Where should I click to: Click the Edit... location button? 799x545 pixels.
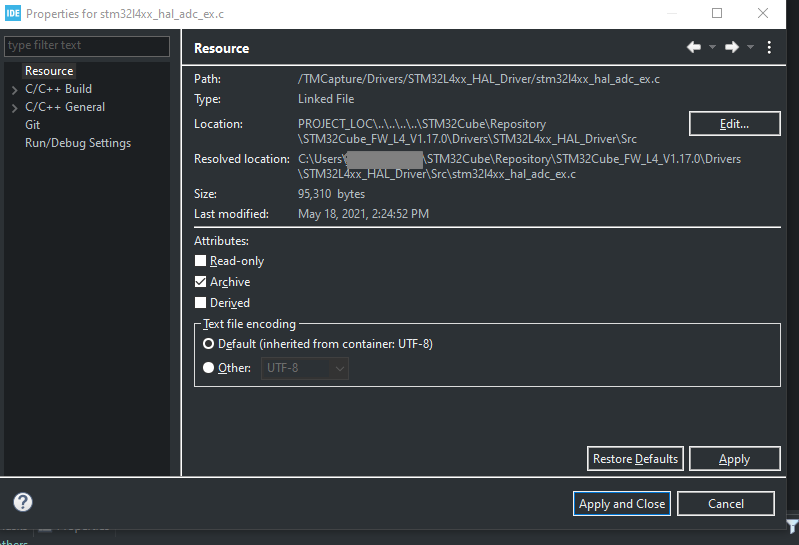[734, 124]
